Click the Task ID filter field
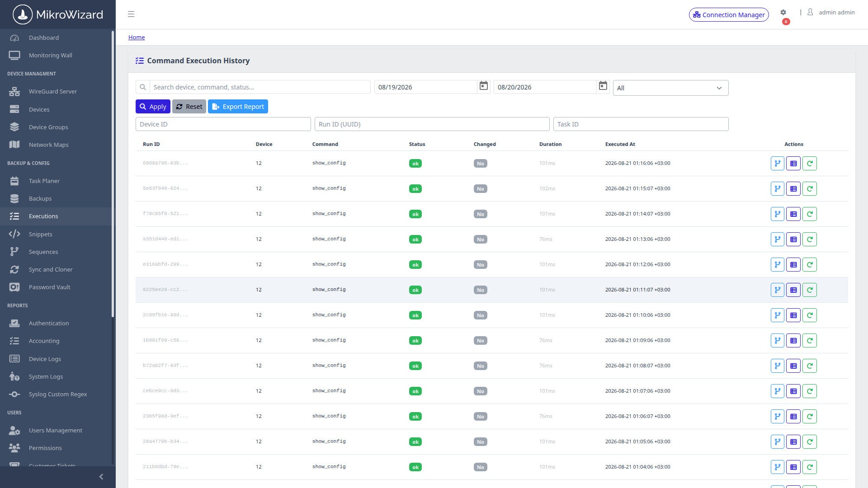The image size is (868, 488). coord(641,124)
